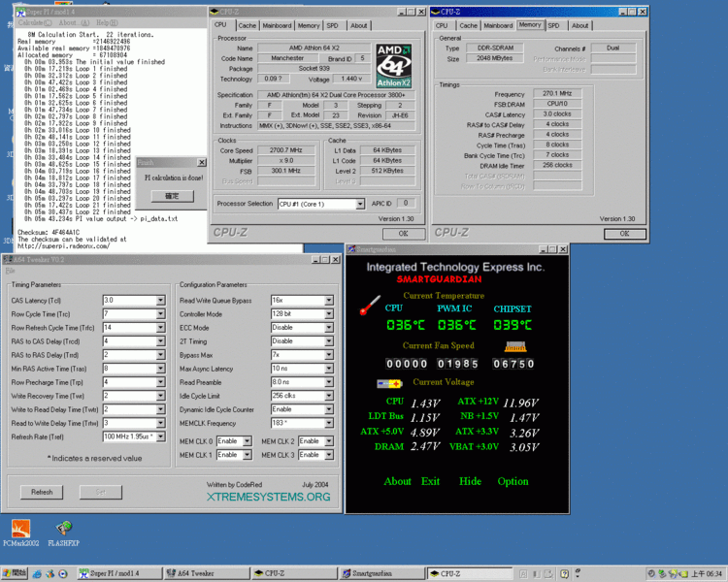Image resolution: width=728 pixels, height=582 pixels.
Task: Click the Checksum: 4F464A1C line
Action: click(49, 232)
